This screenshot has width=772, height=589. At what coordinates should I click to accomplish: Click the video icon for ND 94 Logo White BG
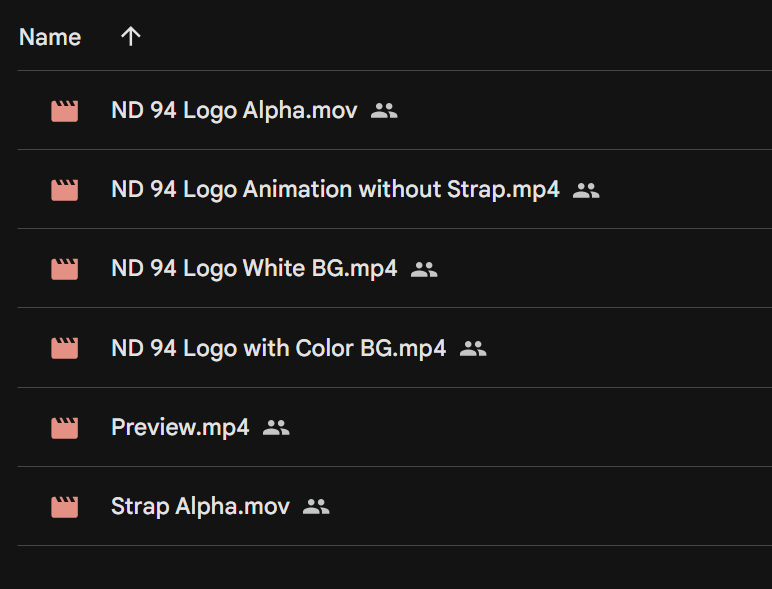click(64, 269)
